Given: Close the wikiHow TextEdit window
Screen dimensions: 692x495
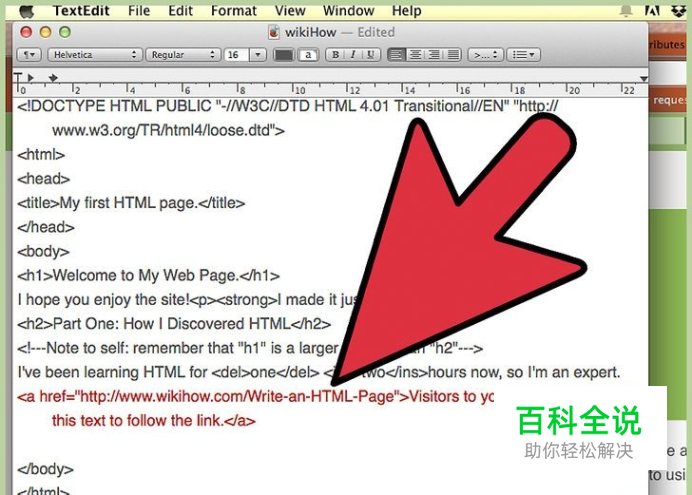Looking at the screenshot, I should [26, 32].
